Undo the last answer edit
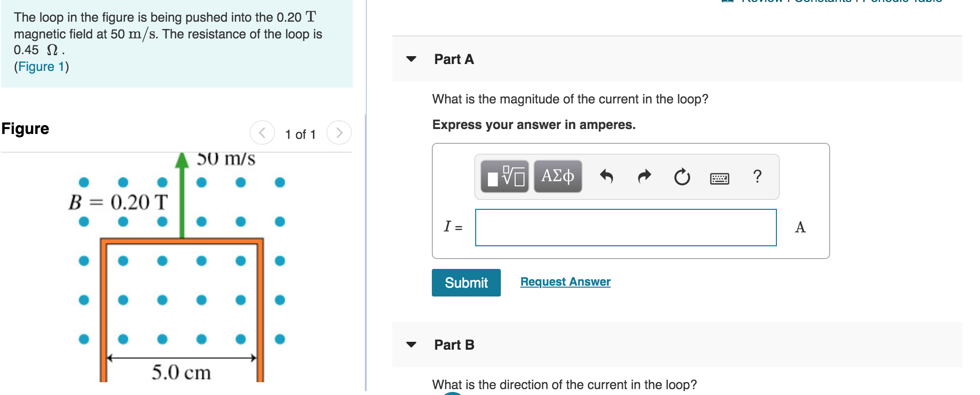The height and width of the screenshot is (395, 980). (608, 176)
